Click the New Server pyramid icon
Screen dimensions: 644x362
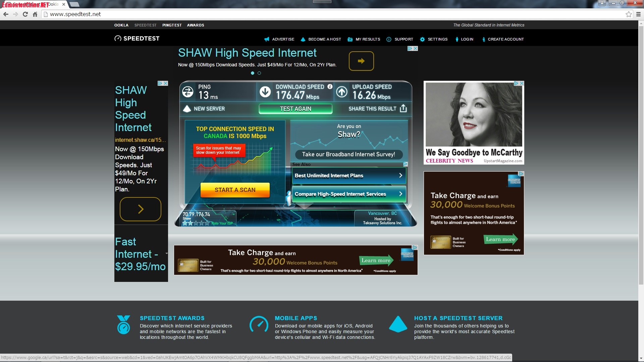pyautogui.click(x=187, y=109)
